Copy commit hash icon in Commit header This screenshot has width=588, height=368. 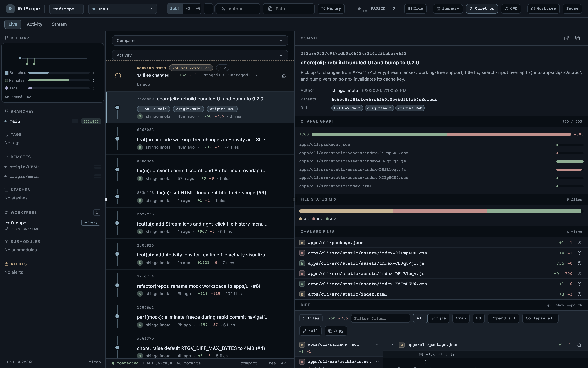click(x=578, y=38)
